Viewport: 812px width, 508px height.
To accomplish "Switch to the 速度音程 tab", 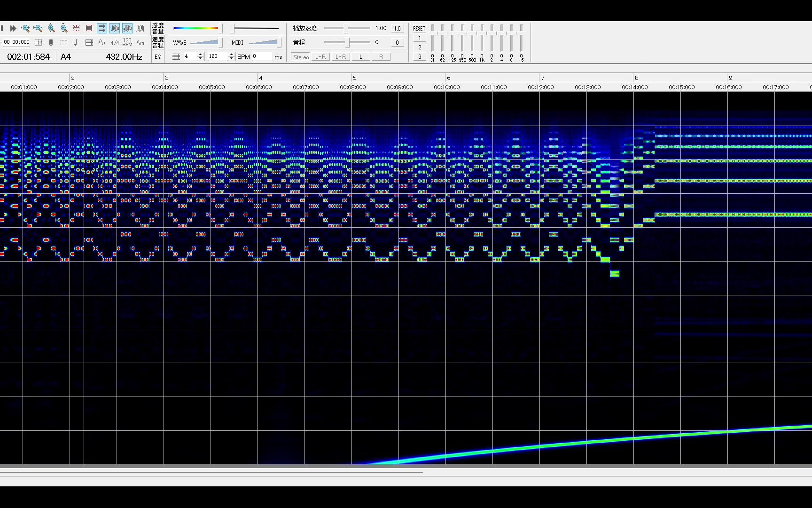I will click(158, 42).
